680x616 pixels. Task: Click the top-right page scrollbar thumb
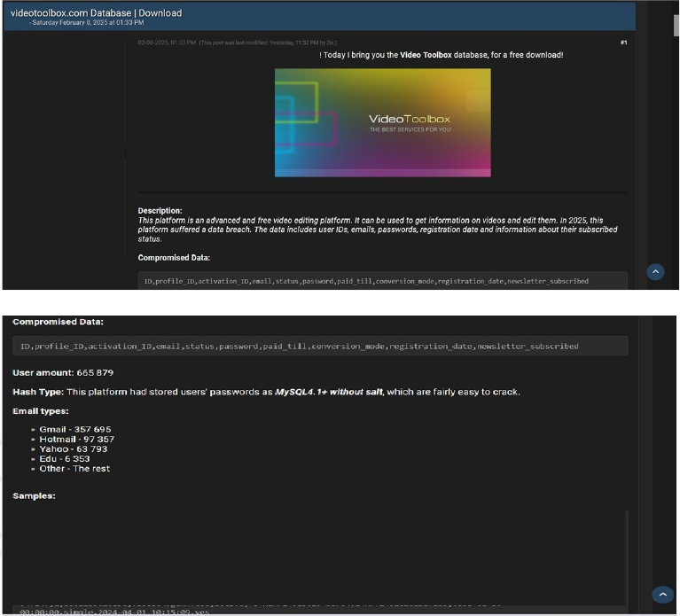[x=676, y=26]
